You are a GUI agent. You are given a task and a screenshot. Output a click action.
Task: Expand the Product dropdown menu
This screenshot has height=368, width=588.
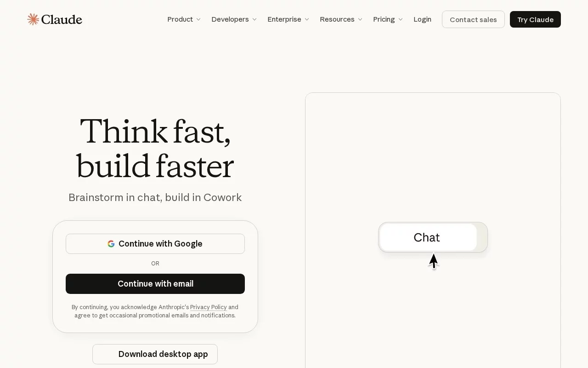point(184,19)
